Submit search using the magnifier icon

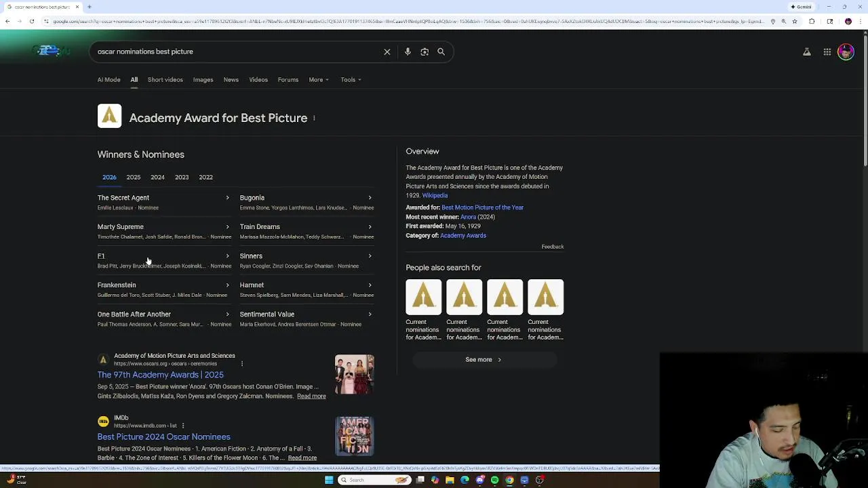[x=441, y=52]
